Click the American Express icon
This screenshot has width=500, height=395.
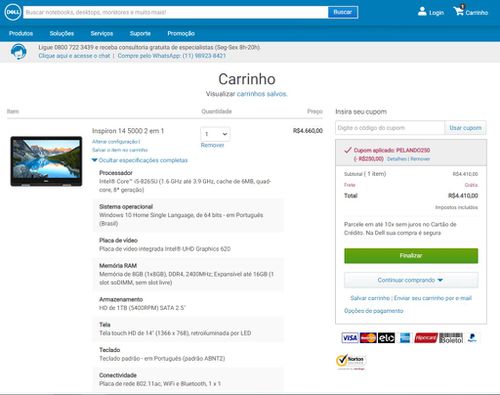point(405,338)
